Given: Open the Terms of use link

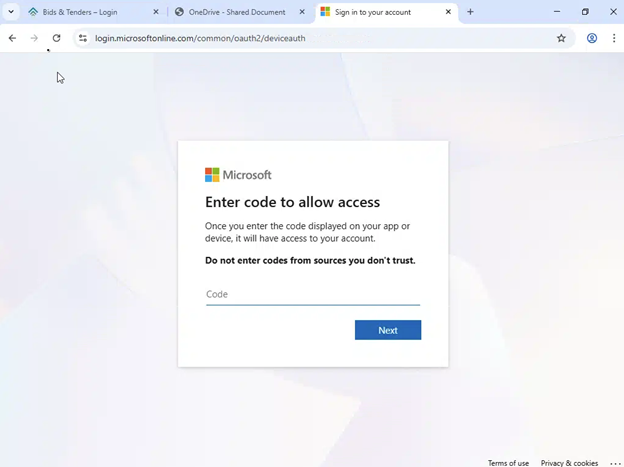Looking at the screenshot, I should (508, 463).
